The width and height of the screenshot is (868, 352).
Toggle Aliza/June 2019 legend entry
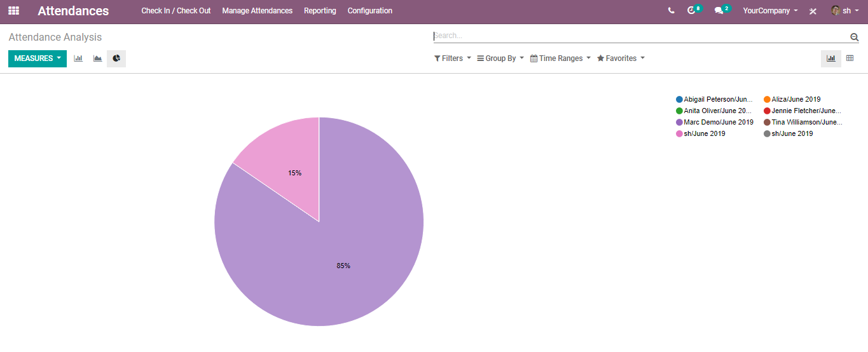pyautogui.click(x=792, y=99)
